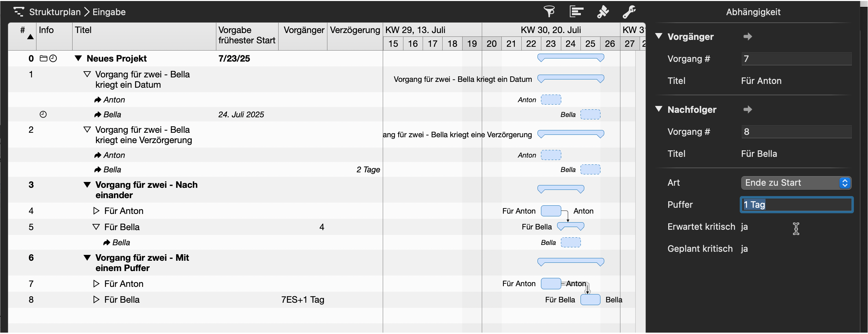The image size is (868, 334).
Task: Click the clock constraint icon in Bella row
Action: click(43, 114)
